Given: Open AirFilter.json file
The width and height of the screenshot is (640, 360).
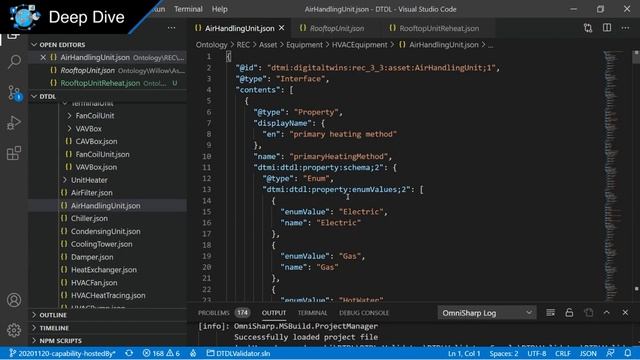Looking at the screenshot, I should tap(91, 193).
